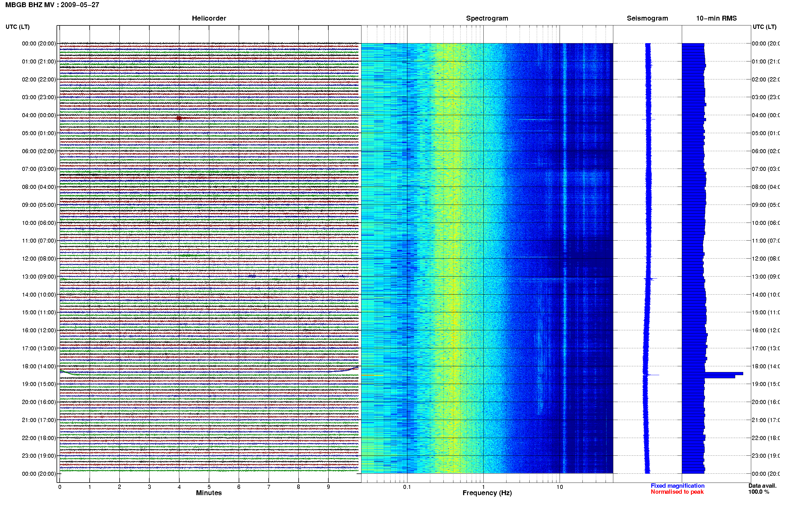Click the '17:00 (13:00)' time label on the Helicorder axis
812x508 pixels.
pyautogui.click(x=39, y=348)
